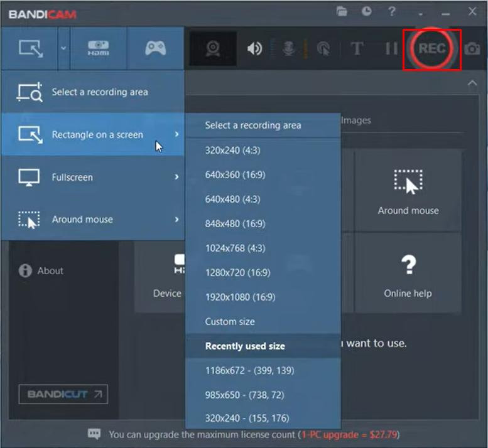This screenshot has width=488, height=448.
Task: Click 1-PC upgrade price link
Action: (349, 435)
